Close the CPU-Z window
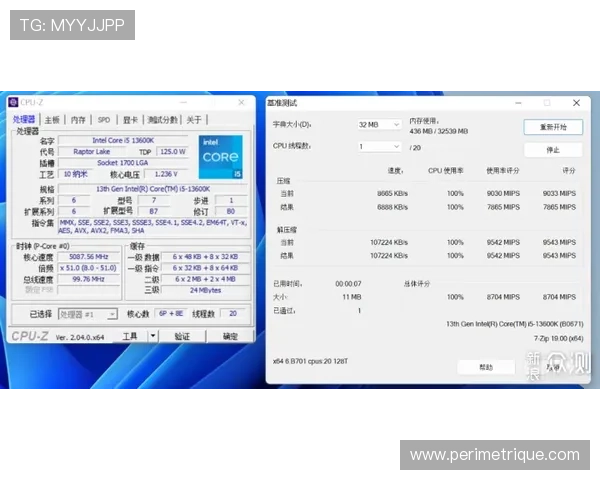The width and height of the screenshot is (600, 480). [241, 102]
